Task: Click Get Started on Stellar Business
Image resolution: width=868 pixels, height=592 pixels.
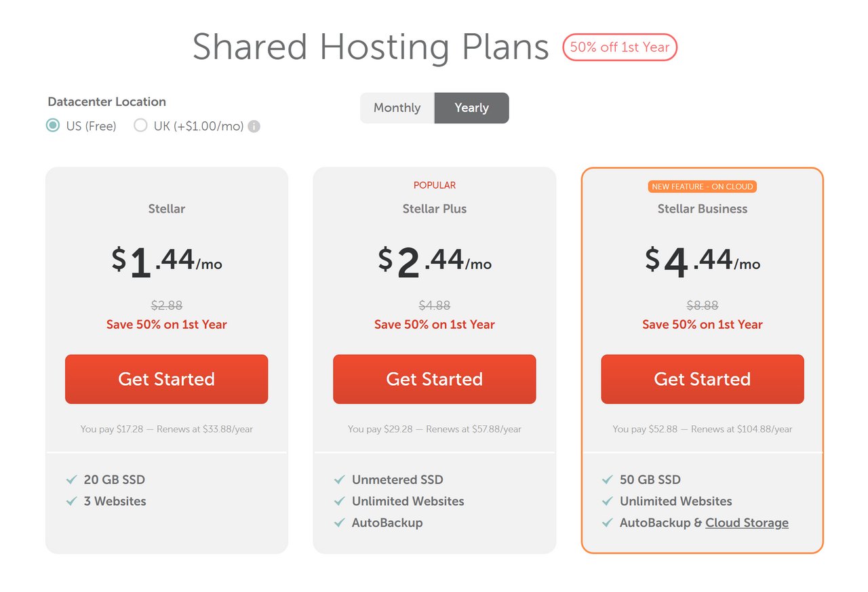Action: (x=702, y=379)
